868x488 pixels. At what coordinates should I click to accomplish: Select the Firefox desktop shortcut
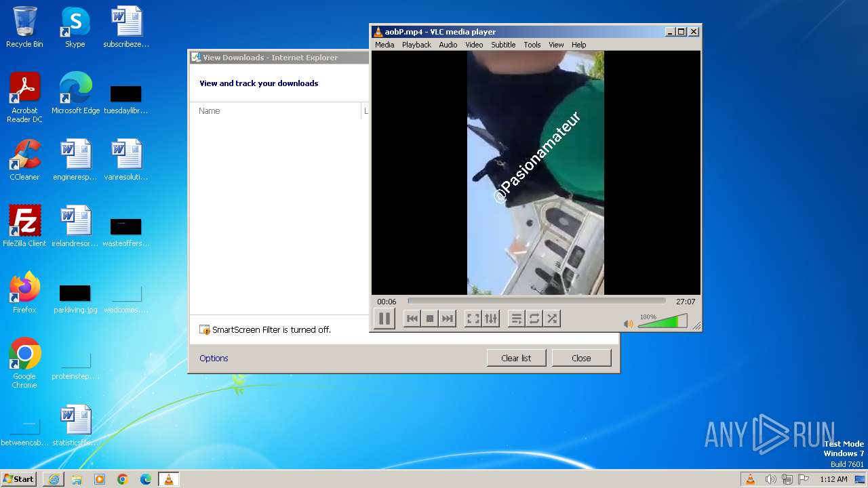(24, 293)
